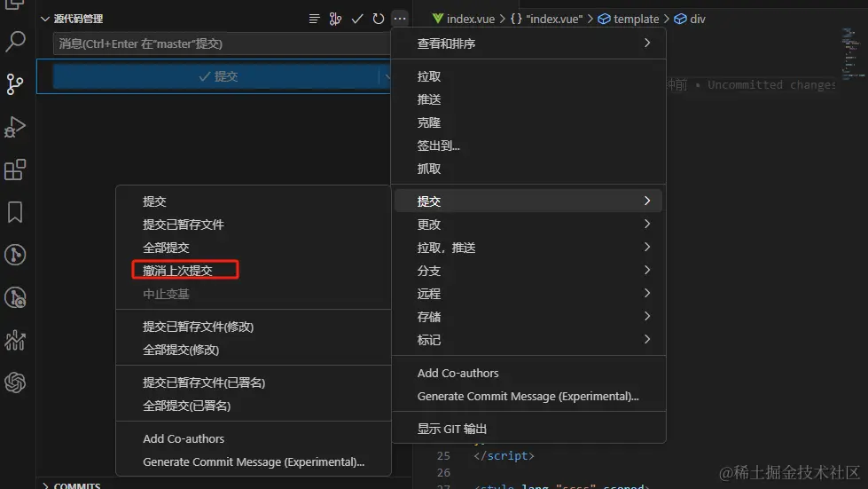Screen dimensions: 868x489
Task: Open the chart analytics sidebar icon
Action: [x=15, y=340]
